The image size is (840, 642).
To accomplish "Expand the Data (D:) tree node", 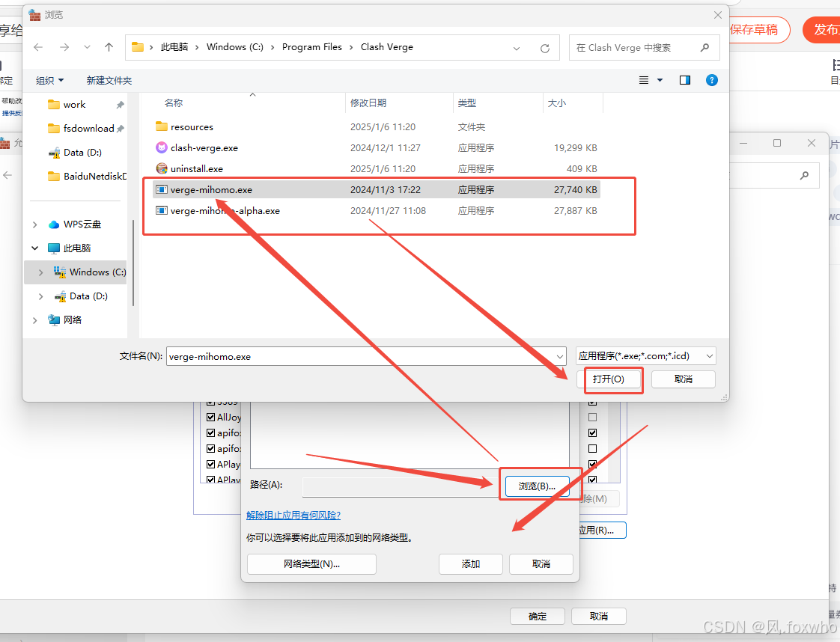I will click(x=40, y=296).
